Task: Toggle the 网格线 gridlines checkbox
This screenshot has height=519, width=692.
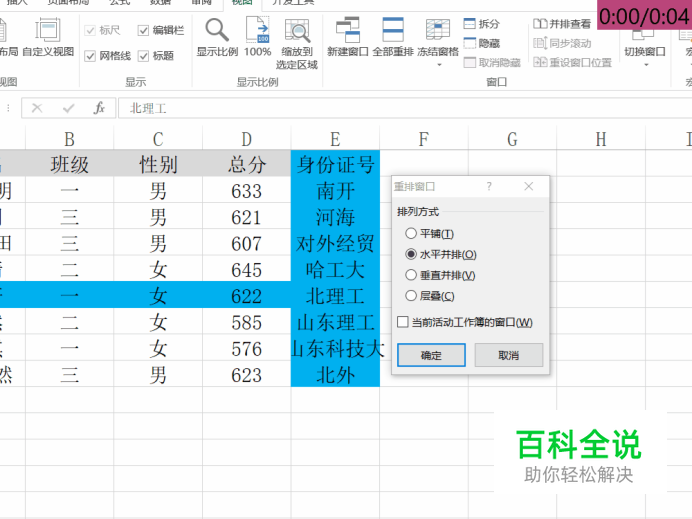Action: pos(90,56)
